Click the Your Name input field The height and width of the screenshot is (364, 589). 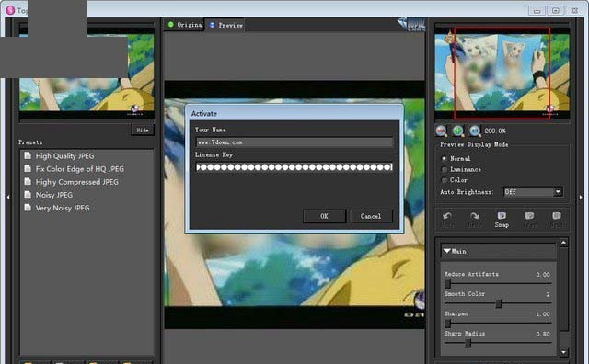(294, 142)
